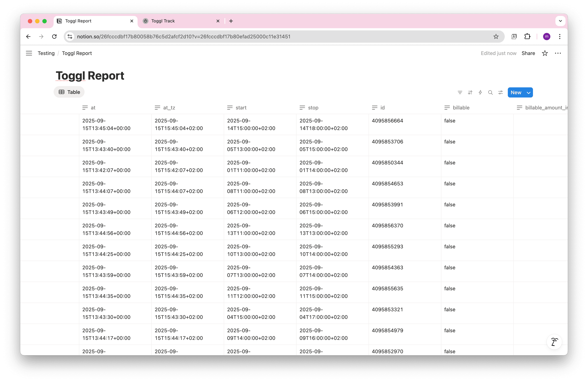Expand the browser tab search chevron
This screenshot has width=588, height=382.
coord(560,21)
